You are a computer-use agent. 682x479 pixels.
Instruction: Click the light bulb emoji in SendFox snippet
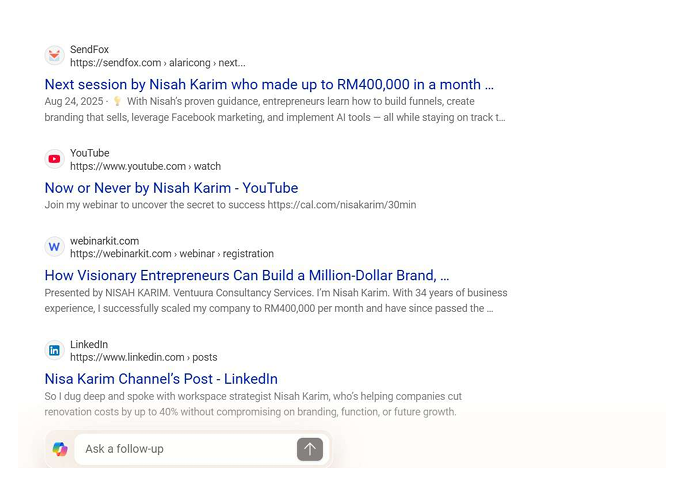(x=117, y=101)
